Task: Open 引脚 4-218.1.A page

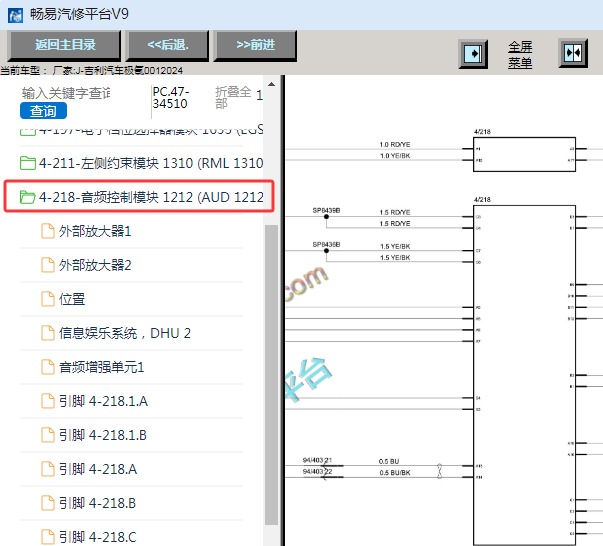Action: tap(103, 401)
